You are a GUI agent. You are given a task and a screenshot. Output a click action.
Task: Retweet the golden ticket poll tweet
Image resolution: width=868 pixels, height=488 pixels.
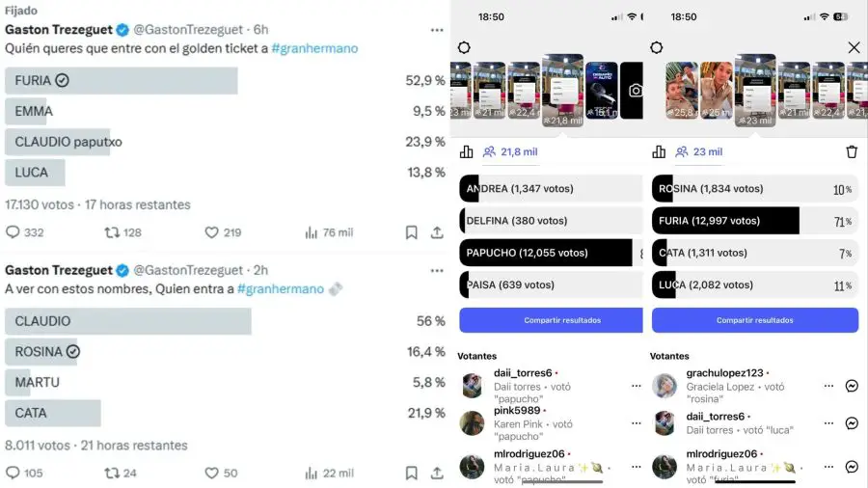[x=122, y=232]
